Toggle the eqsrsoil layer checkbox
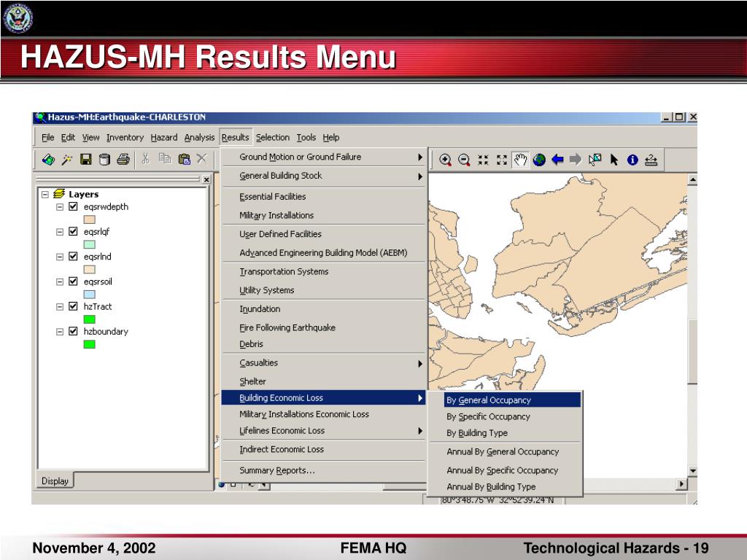 (x=73, y=281)
